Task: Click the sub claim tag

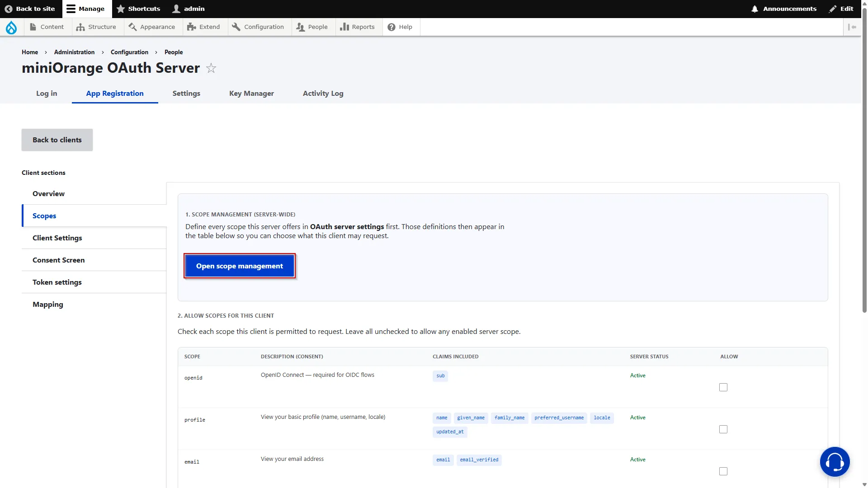Action: coord(440,375)
